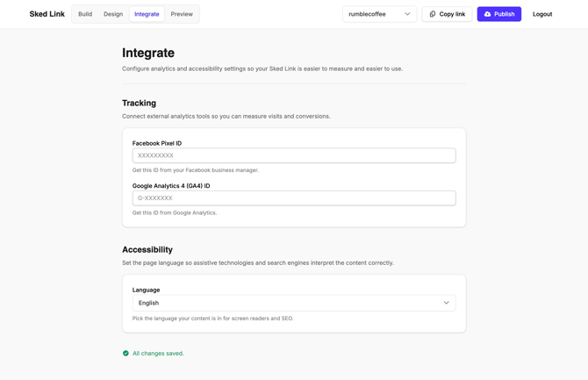
Task: Click the Language dropdown chevron arrow
Action: point(446,303)
